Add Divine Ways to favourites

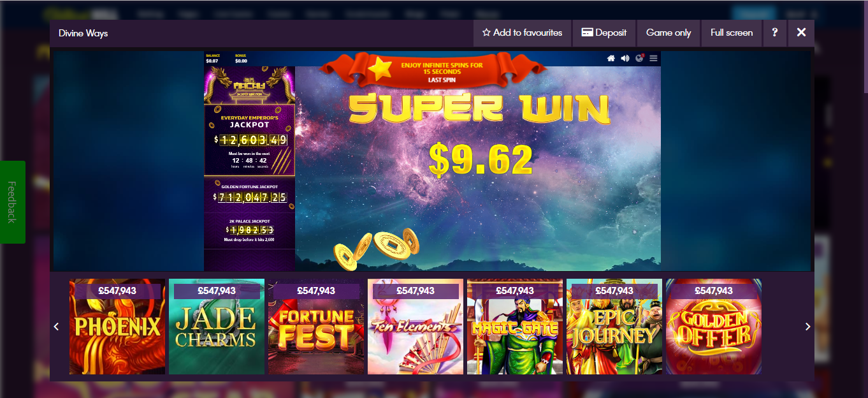coord(523,33)
